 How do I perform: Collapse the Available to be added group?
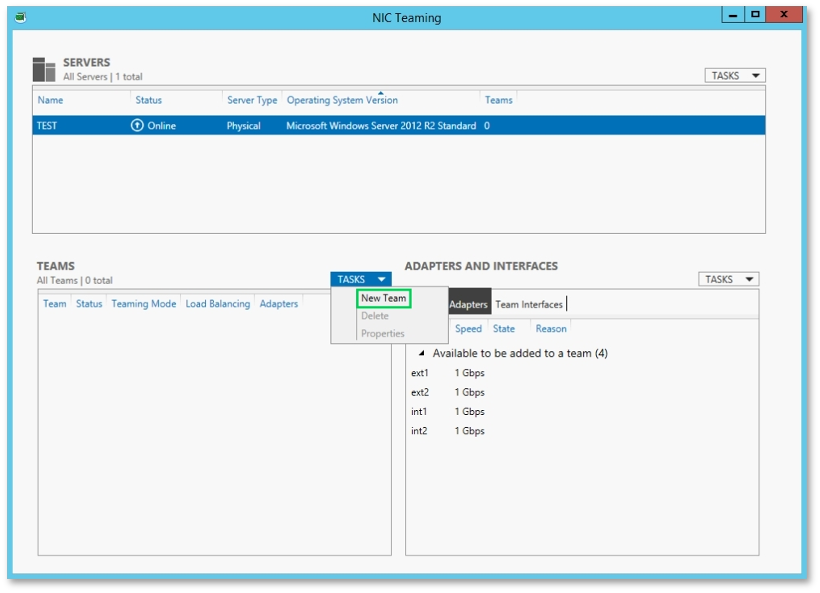click(422, 353)
